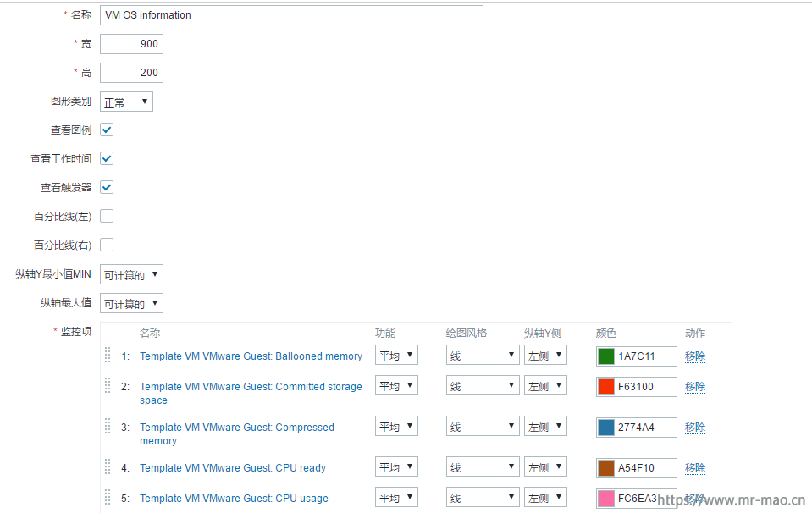Open 绘图风格 dropdown for Committed storage space
812x513 pixels.
(483, 386)
